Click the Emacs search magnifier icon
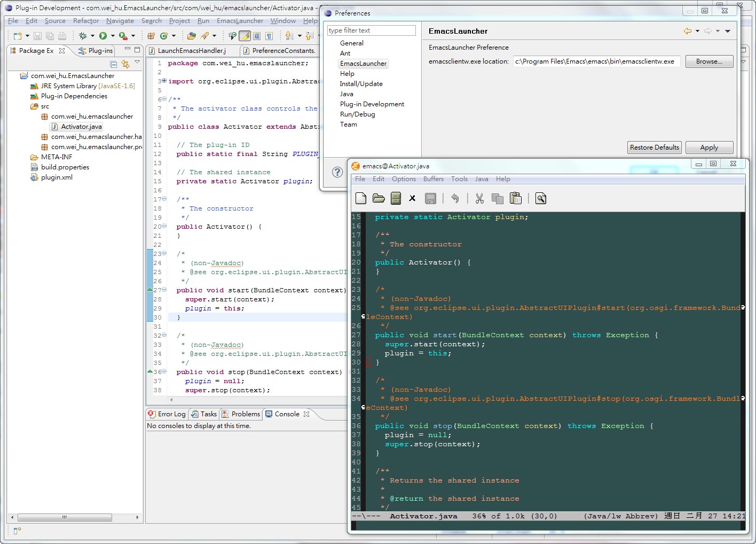 tap(540, 199)
